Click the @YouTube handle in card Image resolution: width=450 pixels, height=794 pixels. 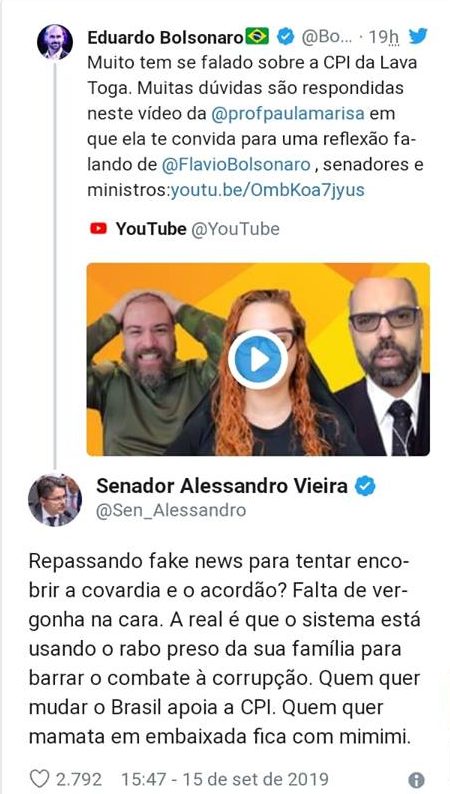click(235, 229)
